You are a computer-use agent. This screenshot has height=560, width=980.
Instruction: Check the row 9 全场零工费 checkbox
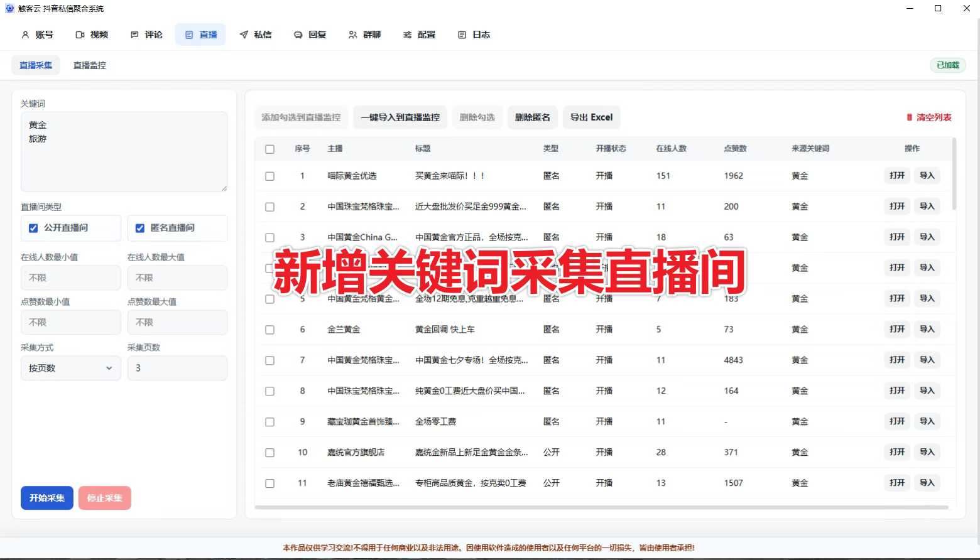click(x=270, y=423)
